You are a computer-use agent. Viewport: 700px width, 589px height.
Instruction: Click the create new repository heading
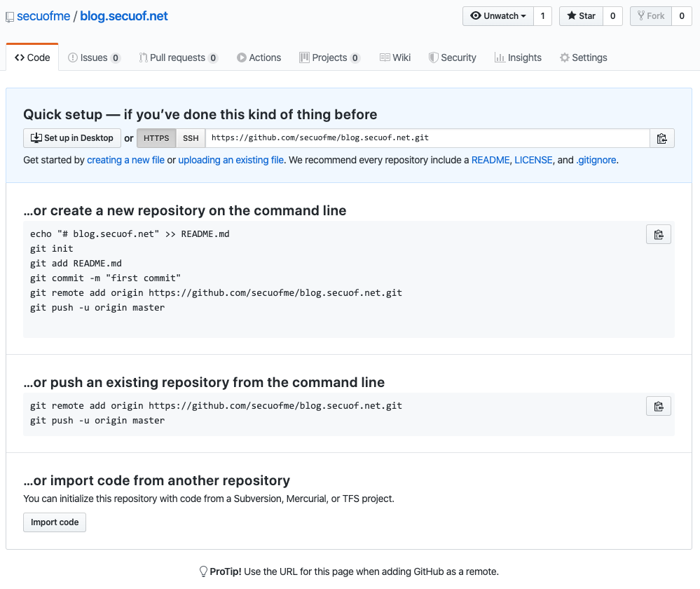(x=185, y=210)
